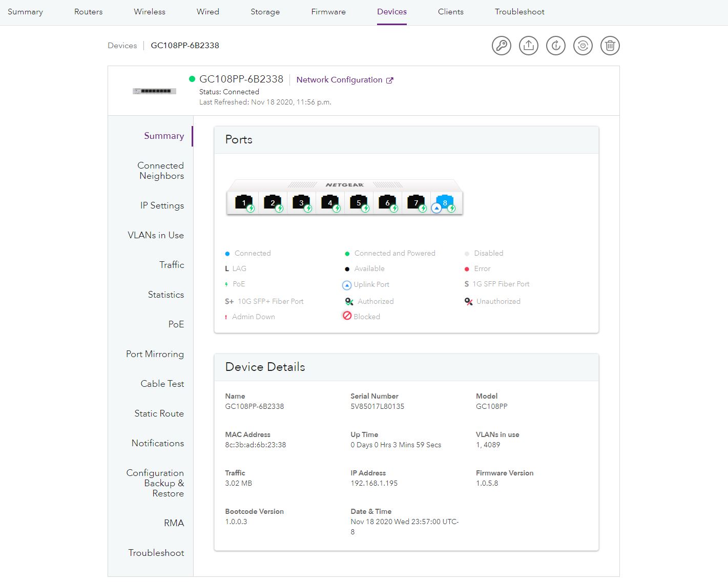Open Cable Test sidebar item
Screen dimensions: 728x582
[x=162, y=384]
